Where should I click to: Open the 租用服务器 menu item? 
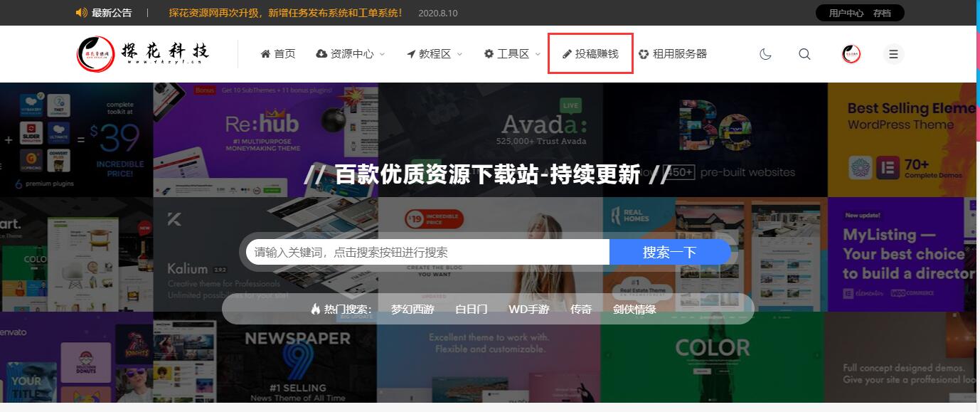click(673, 54)
